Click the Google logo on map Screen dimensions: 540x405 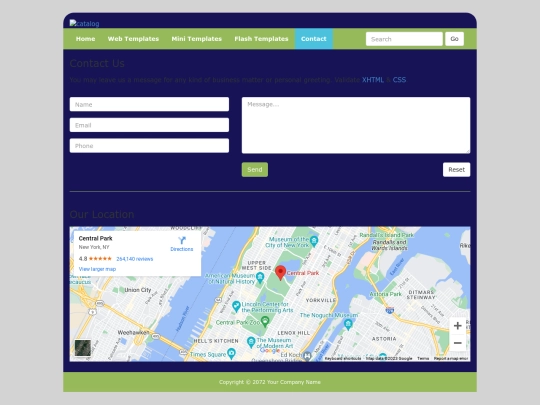click(x=270, y=351)
